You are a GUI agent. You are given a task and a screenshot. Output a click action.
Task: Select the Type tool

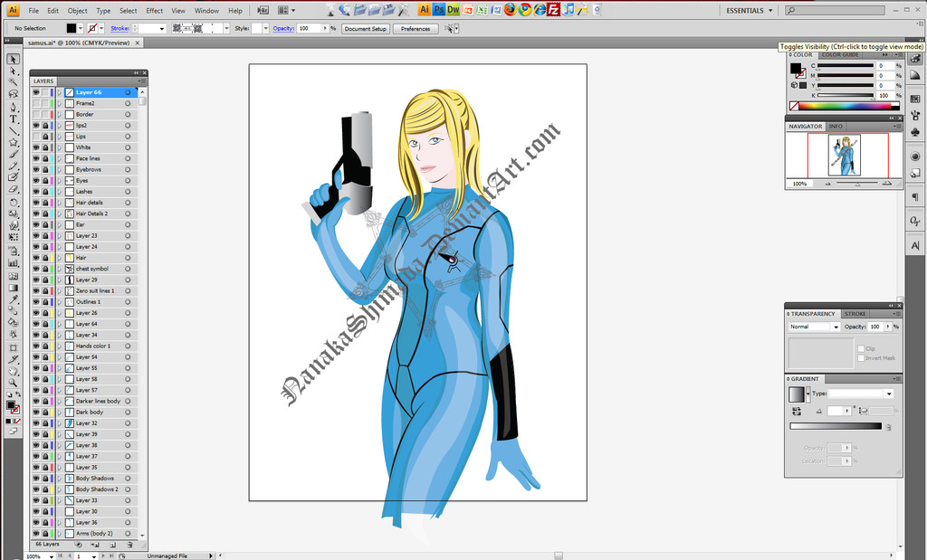point(13,119)
